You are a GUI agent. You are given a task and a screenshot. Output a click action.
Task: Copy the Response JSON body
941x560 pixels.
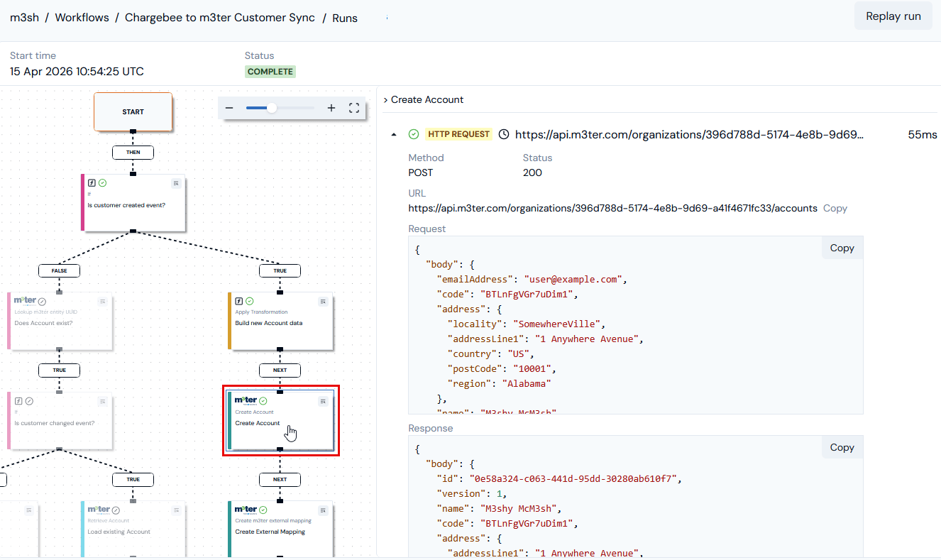(842, 447)
